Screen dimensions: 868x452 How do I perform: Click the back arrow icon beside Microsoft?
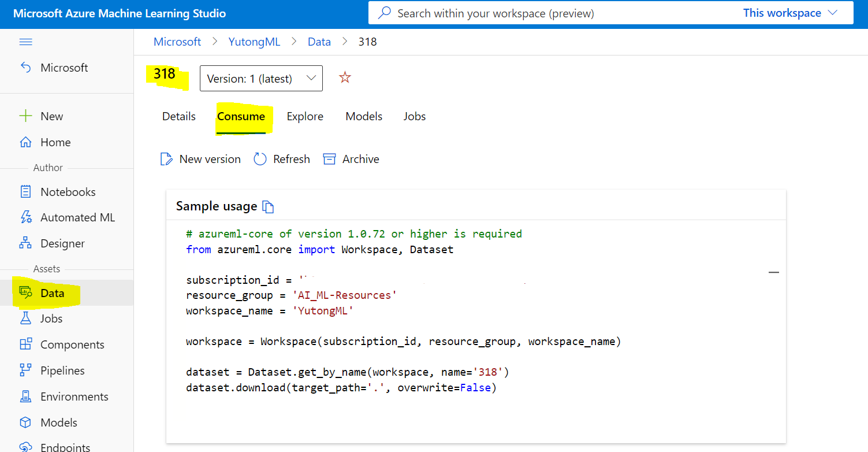click(x=26, y=68)
